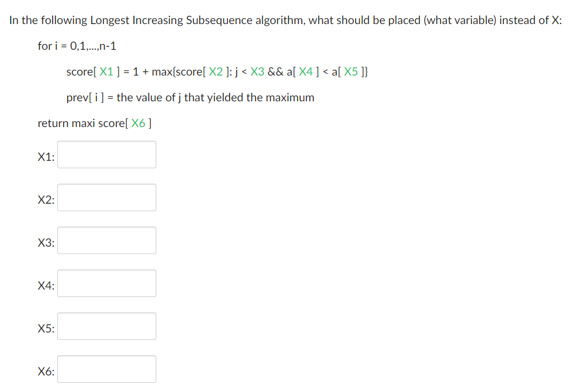The width and height of the screenshot is (568, 392).
Task: Click the green X1 placeholder in score[ X1 ]
Action: 107,72
